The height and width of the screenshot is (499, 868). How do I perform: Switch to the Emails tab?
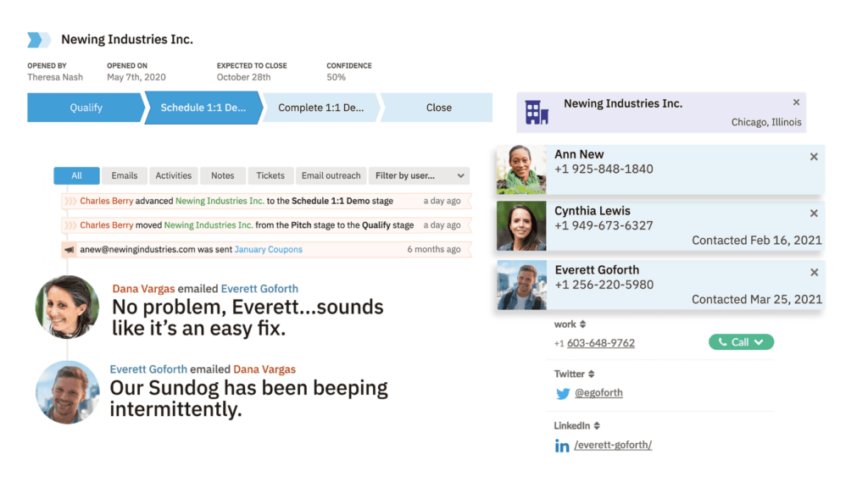[125, 175]
